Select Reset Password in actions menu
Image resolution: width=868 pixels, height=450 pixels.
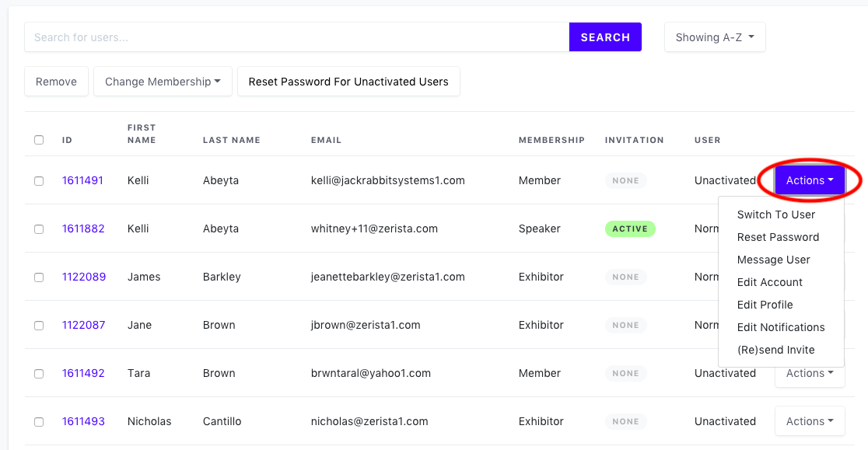778,237
